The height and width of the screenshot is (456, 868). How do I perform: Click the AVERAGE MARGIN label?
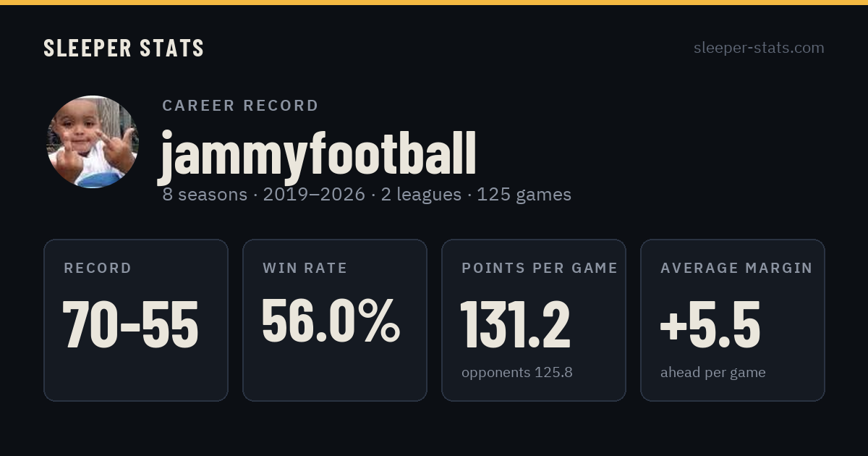736,268
